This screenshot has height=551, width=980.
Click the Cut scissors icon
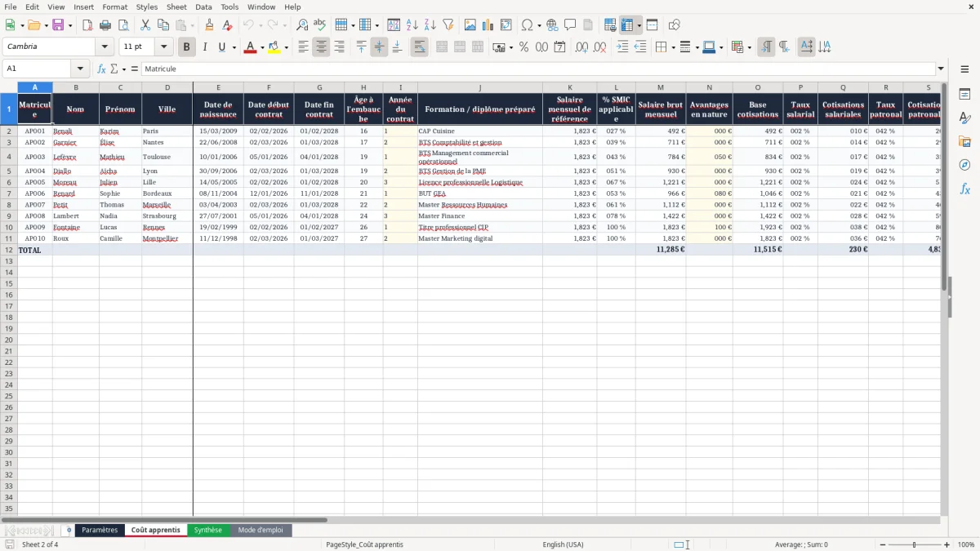pyautogui.click(x=145, y=25)
